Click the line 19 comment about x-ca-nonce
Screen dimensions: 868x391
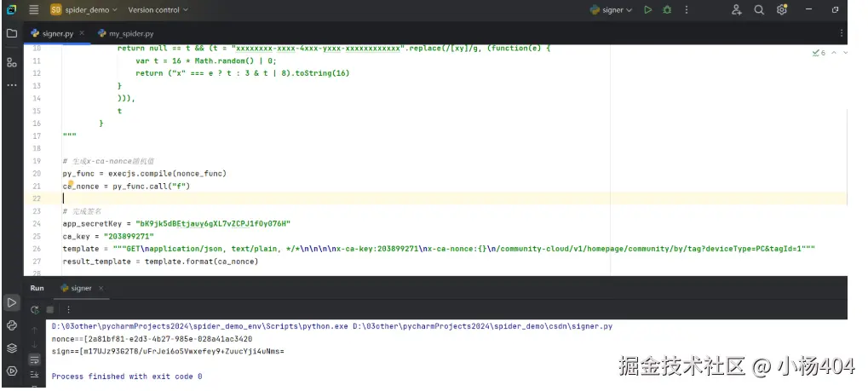point(108,161)
